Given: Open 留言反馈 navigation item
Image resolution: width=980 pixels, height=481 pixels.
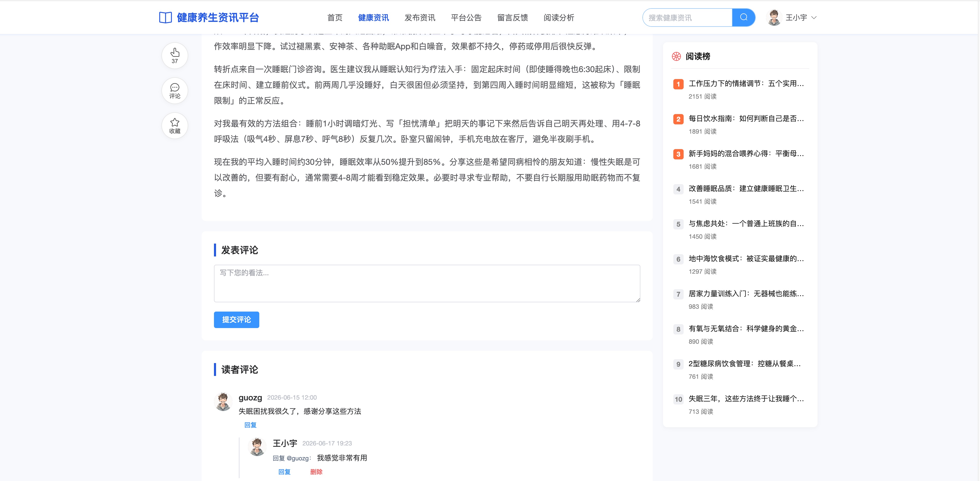Looking at the screenshot, I should click(512, 18).
